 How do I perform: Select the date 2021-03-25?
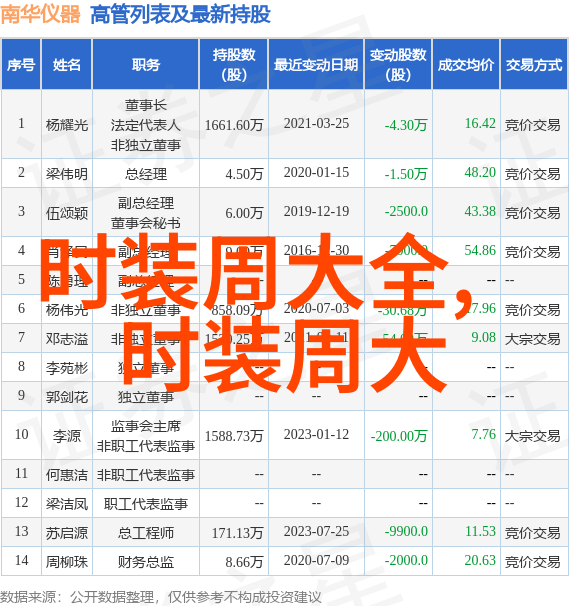point(316,123)
